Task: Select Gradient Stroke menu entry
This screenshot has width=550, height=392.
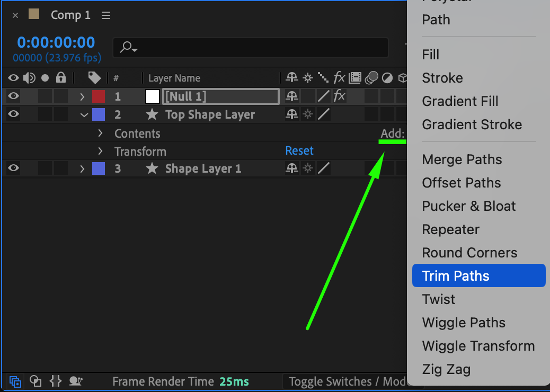Action: (472, 124)
